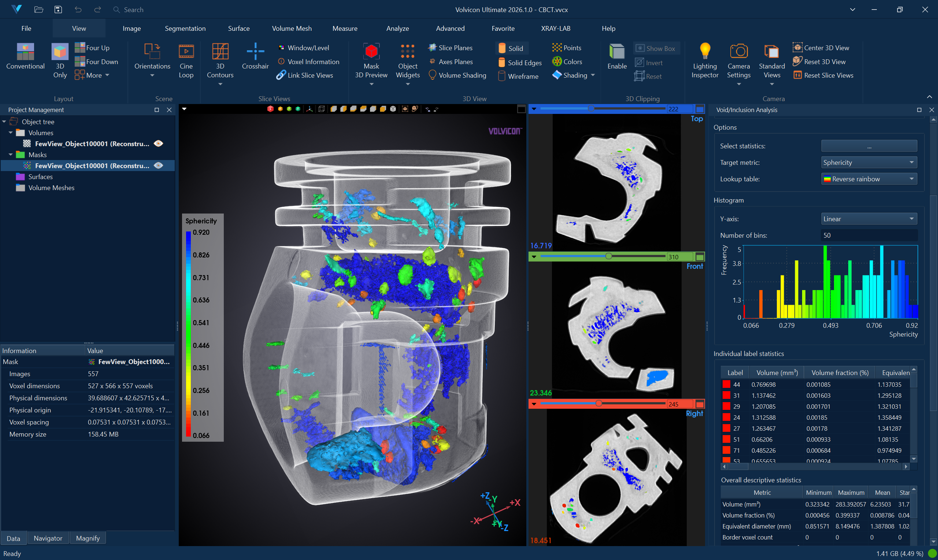
Task: Select the 3D Only layout icon
Action: point(60,51)
